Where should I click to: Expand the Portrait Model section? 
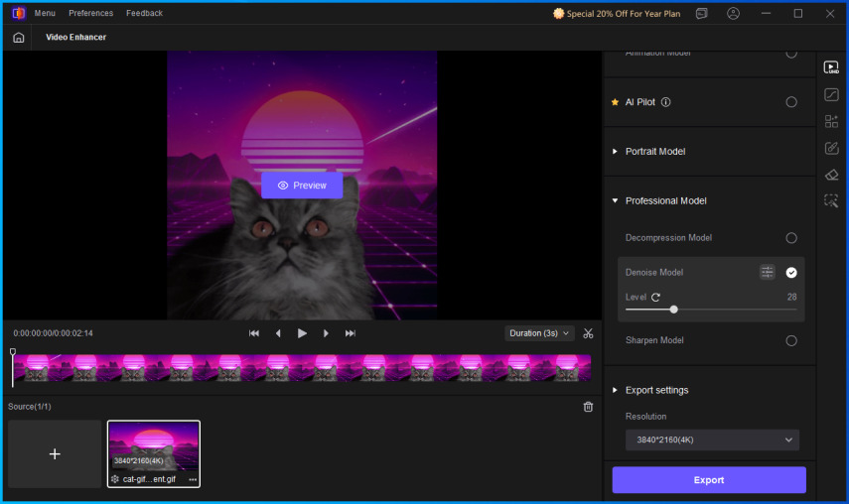[615, 152]
